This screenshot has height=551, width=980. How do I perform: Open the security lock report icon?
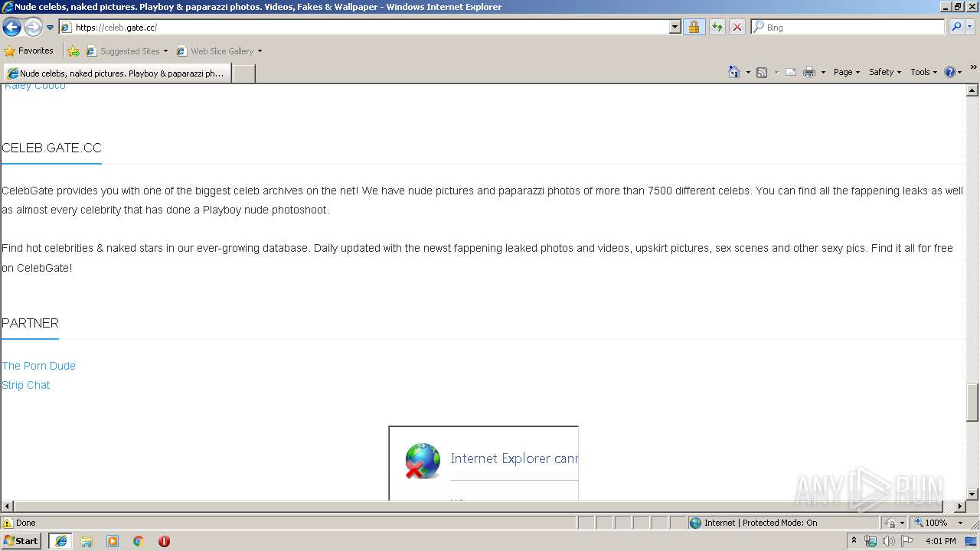pyautogui.click(x=694, y=28)
